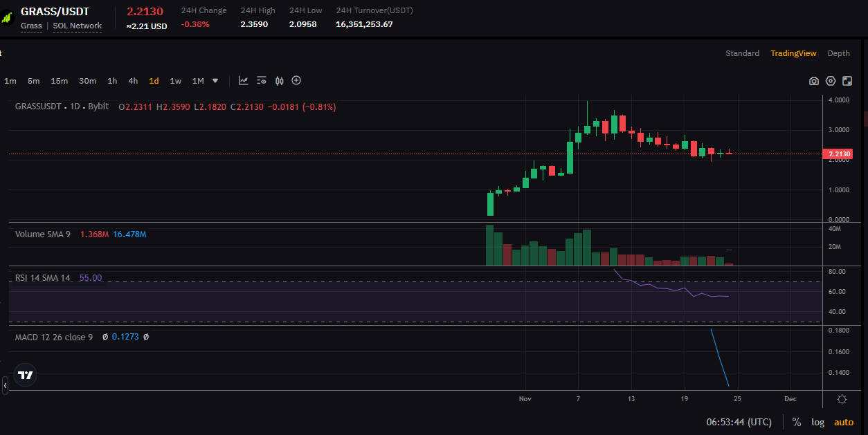Click the tall green candle near Nov 7

(x=570, y=158)
